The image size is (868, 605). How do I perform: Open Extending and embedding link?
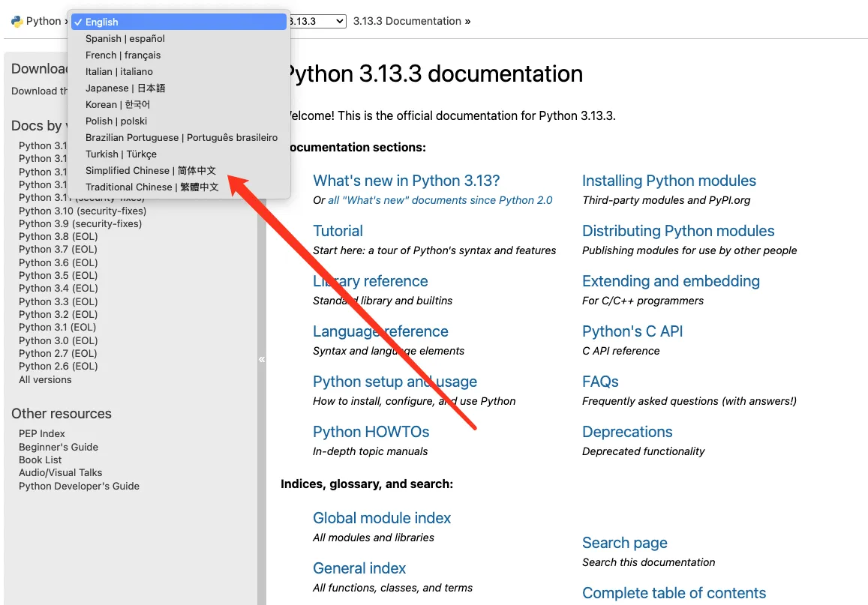(x=671, y=281)
